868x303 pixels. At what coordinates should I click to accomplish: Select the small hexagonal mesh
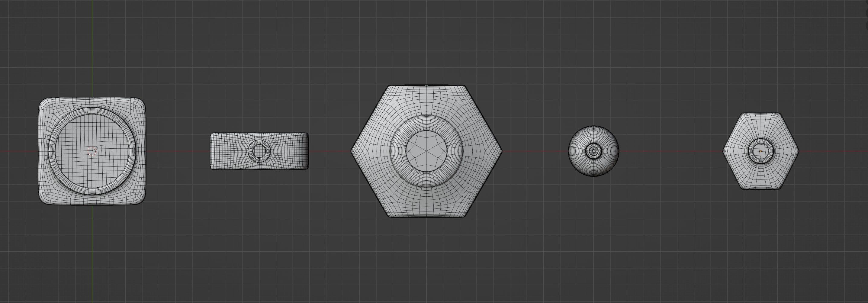tap(760, 151)
